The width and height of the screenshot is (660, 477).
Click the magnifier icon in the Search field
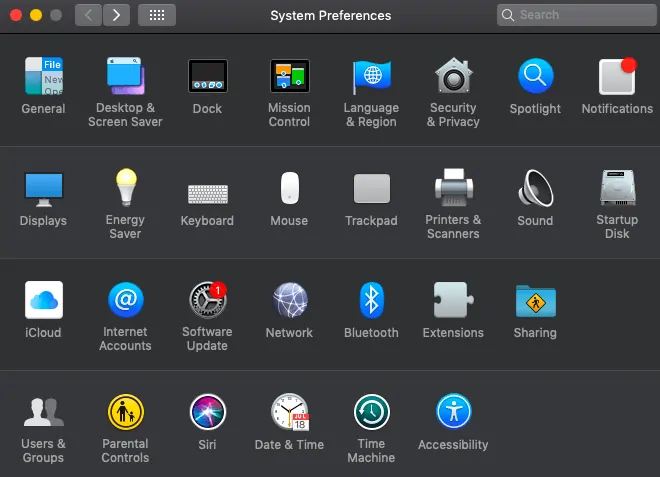(508, 15)
